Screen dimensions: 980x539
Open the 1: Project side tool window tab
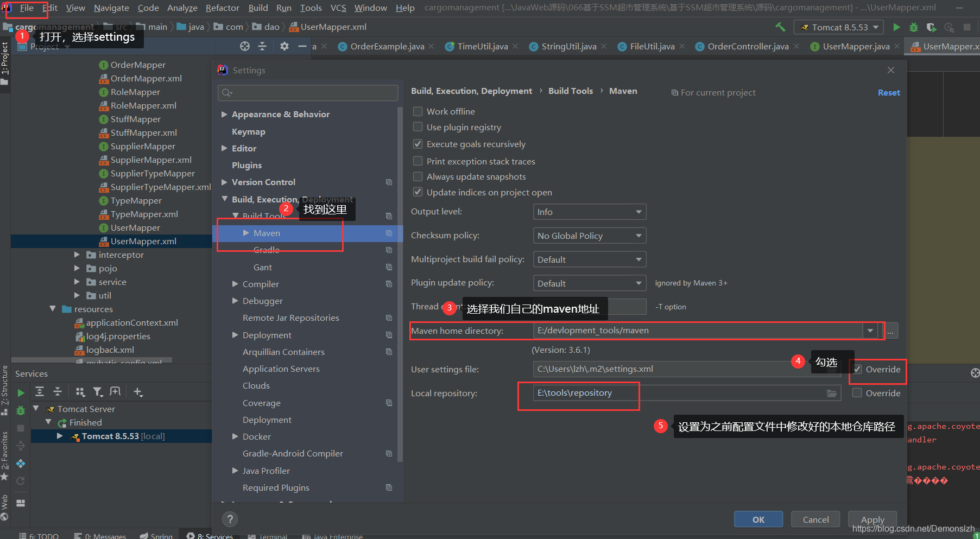point(5,64)
